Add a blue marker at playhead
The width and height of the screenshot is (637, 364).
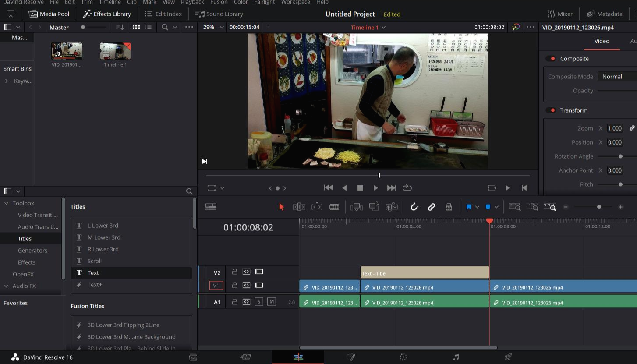click(488, 207)
